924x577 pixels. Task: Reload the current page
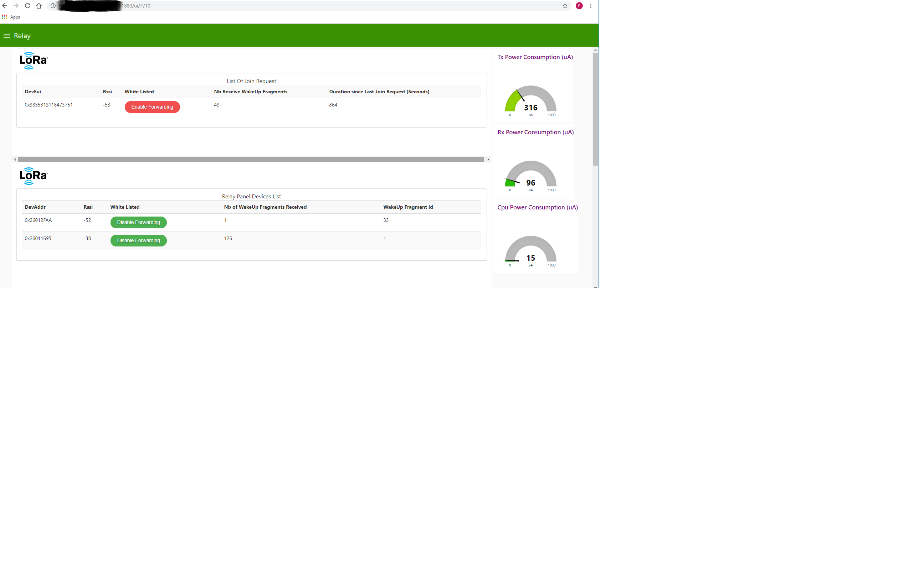pyautogui.click(x=27, y=6)
